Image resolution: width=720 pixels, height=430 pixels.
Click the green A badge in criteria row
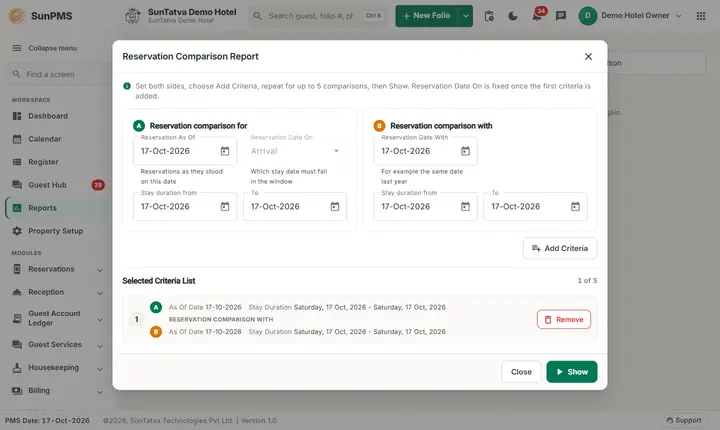156,307
